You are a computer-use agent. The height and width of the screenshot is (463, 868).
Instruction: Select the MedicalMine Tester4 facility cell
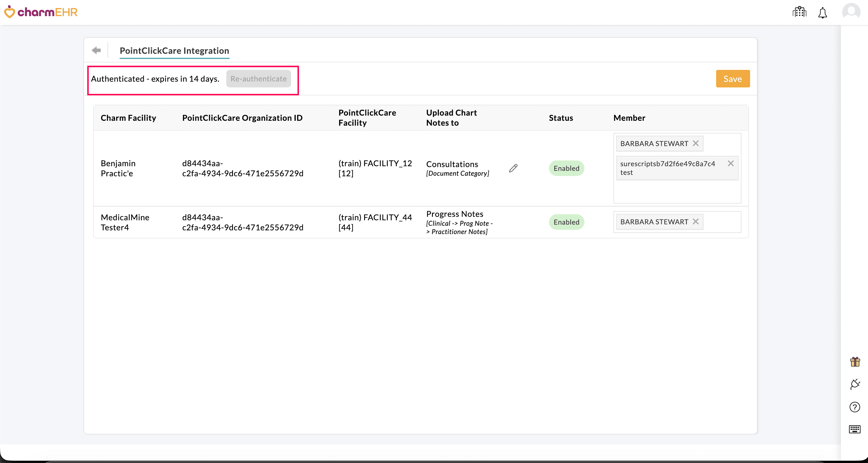(x=125, y=222)
